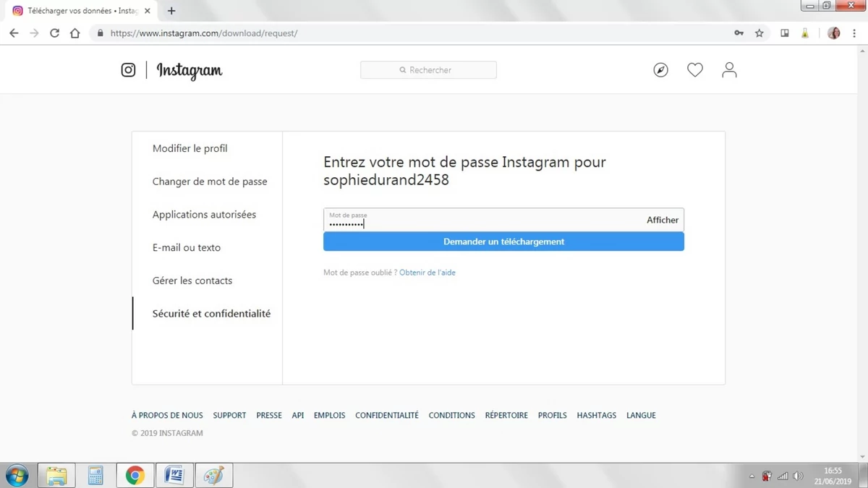Show hidden tray icons arrow

752,476
